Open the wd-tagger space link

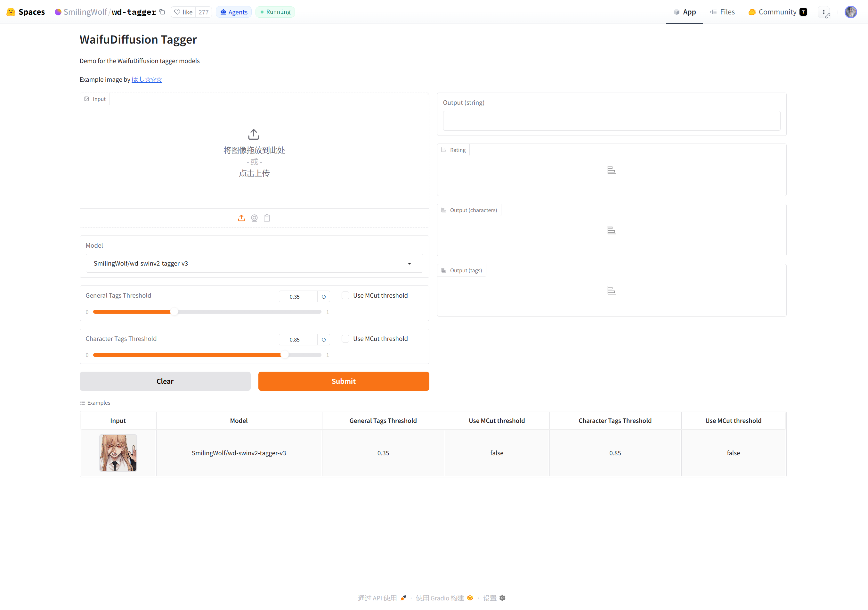click(134, 12)
